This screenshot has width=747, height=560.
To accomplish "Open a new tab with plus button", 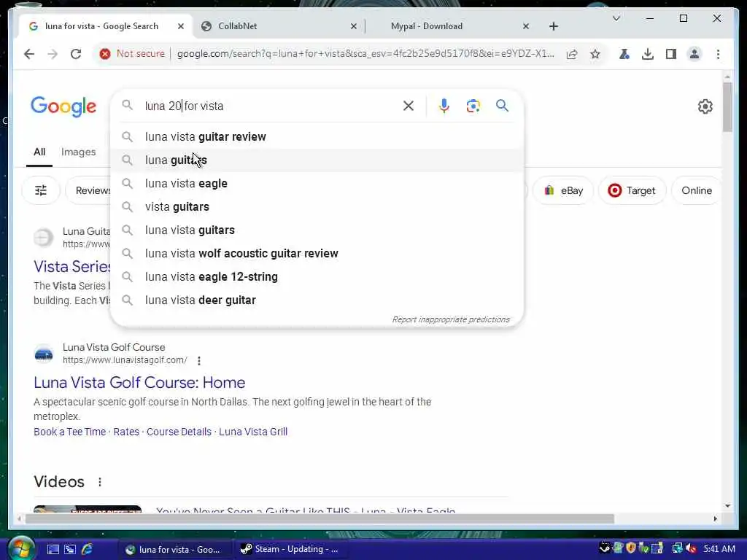I will (553, 26).
